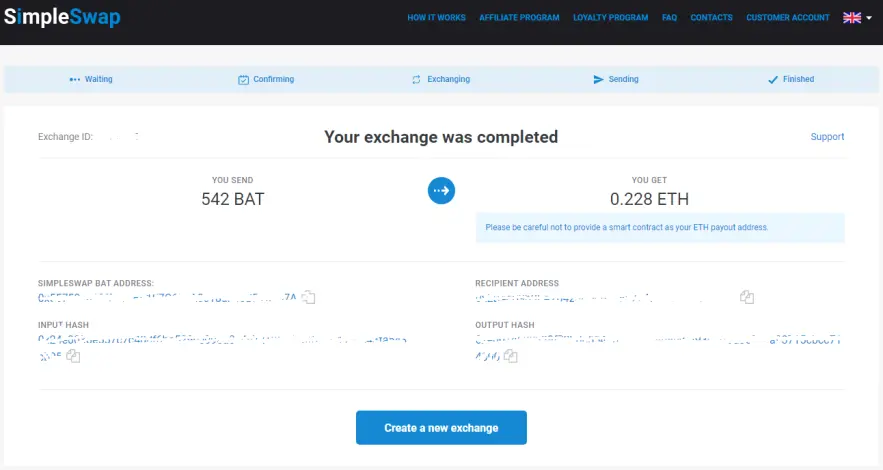Copy the recipient address
The width and height of the screenshot is (883, 470).
pos(747,297)
